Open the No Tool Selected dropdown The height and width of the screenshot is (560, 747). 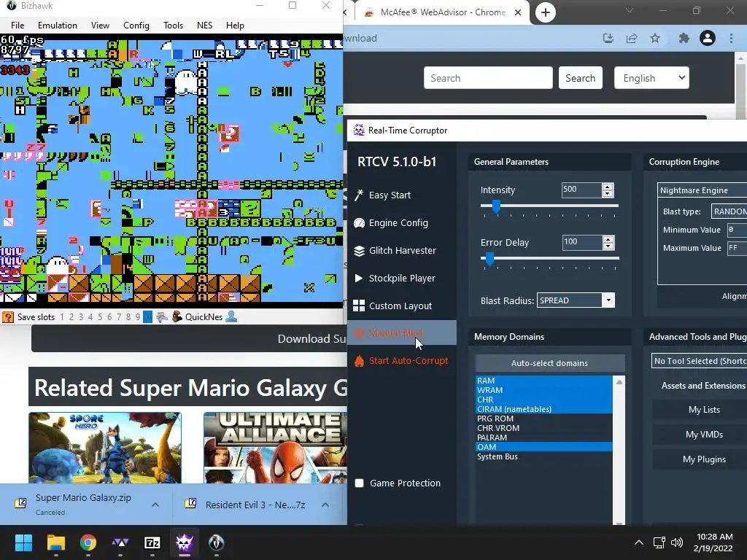point(699,361)
